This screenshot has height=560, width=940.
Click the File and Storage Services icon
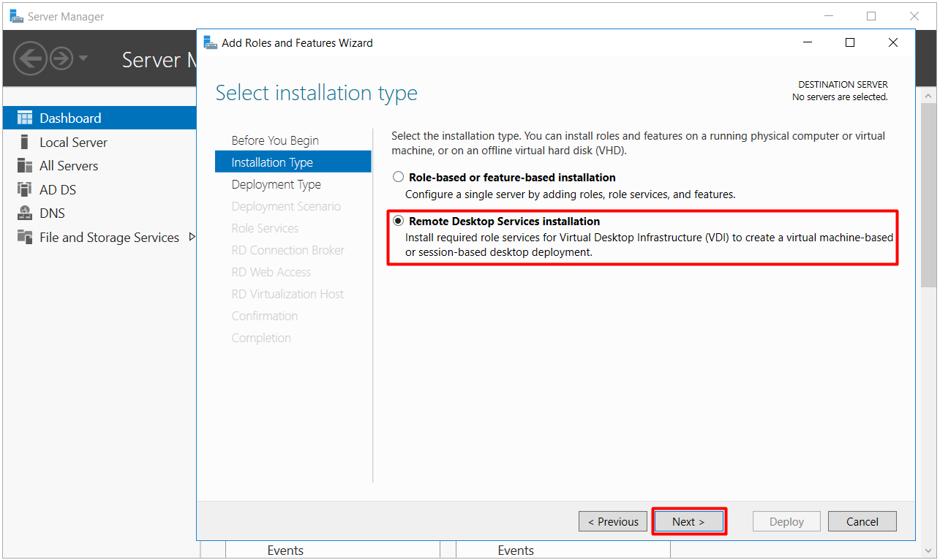(25, 237)
